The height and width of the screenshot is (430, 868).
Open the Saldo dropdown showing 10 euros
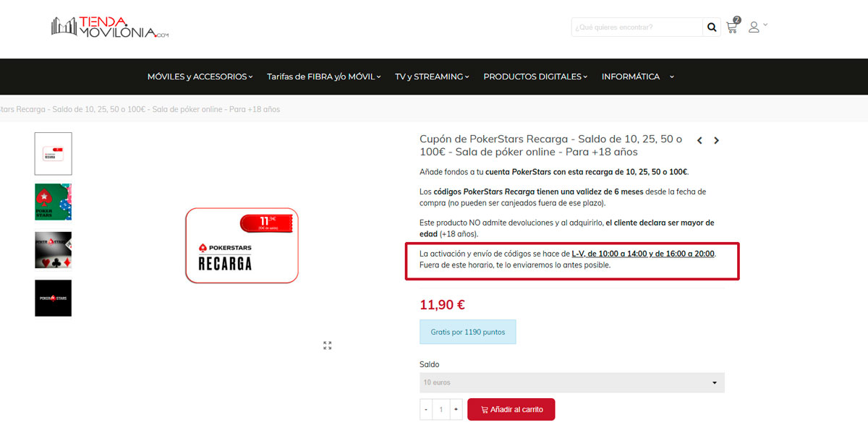pos(571,382)
